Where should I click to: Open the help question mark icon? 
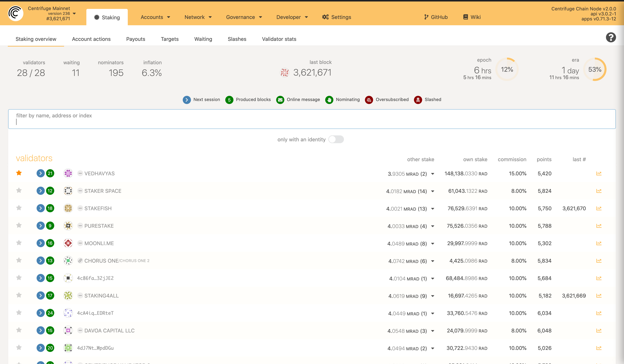pyautogui.click(x=611, y=37)
